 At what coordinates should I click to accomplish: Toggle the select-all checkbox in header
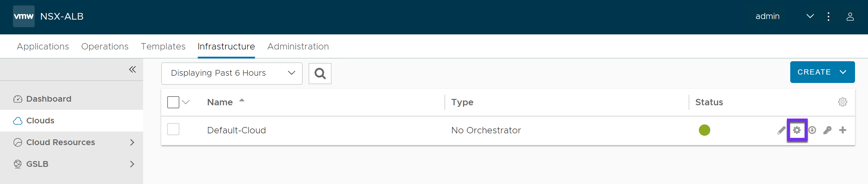(x=173, y=102)
